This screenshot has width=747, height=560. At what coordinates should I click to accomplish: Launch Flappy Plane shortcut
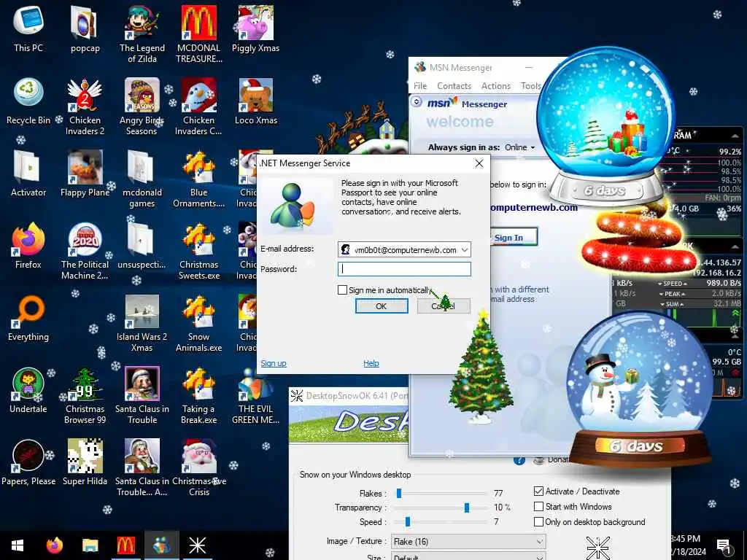[x=85, y=174]
